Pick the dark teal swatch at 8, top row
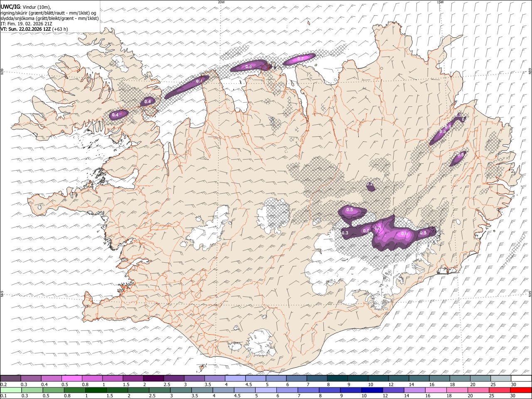This screenshot has height=399, width=532. coord(337,379)
